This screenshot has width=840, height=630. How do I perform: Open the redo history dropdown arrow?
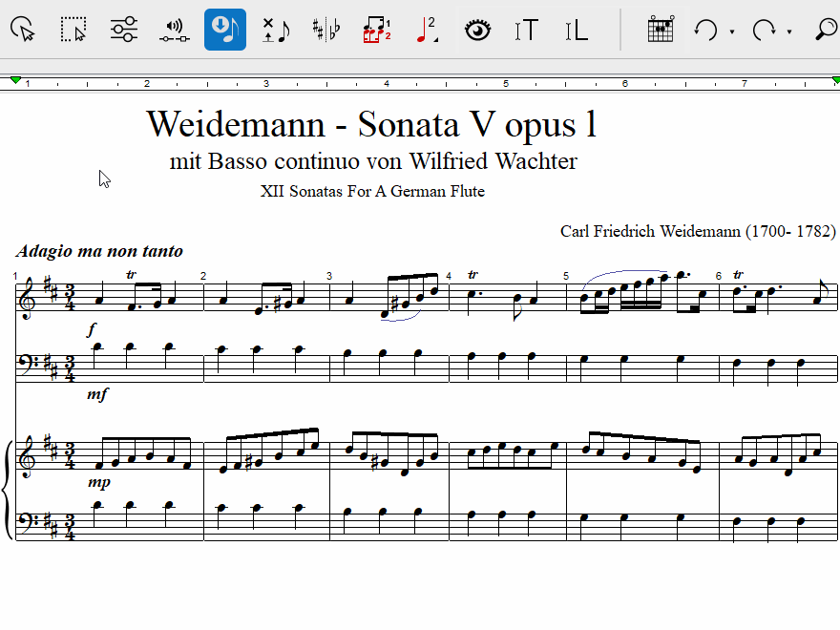[789, 31]
